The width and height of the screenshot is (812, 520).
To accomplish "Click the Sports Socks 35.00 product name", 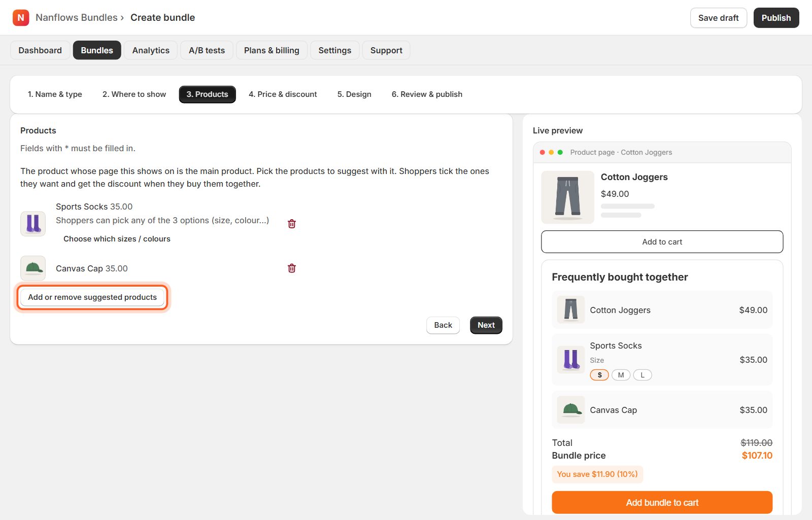I will (94, 206).
